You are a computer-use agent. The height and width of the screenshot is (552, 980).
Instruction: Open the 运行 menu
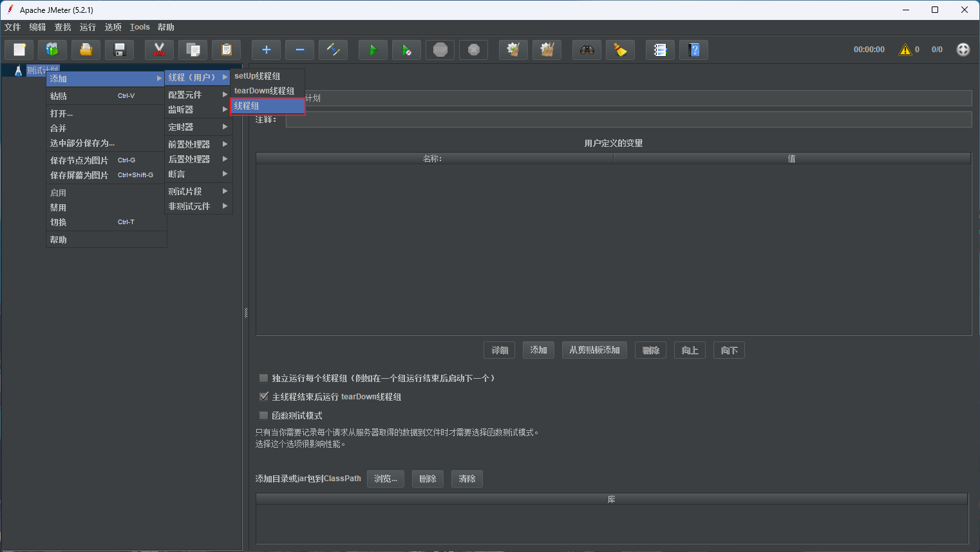point(88,27)
